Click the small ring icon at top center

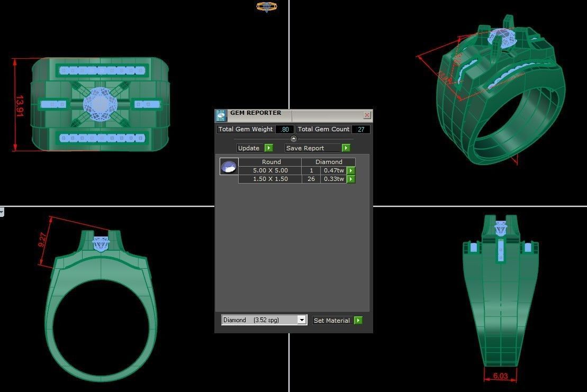(x=267, y=6)
